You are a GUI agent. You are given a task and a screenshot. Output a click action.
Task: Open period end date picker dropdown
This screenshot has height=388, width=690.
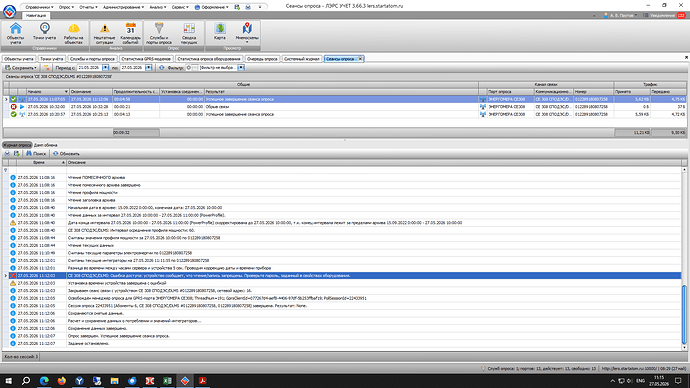pos(149,68)
